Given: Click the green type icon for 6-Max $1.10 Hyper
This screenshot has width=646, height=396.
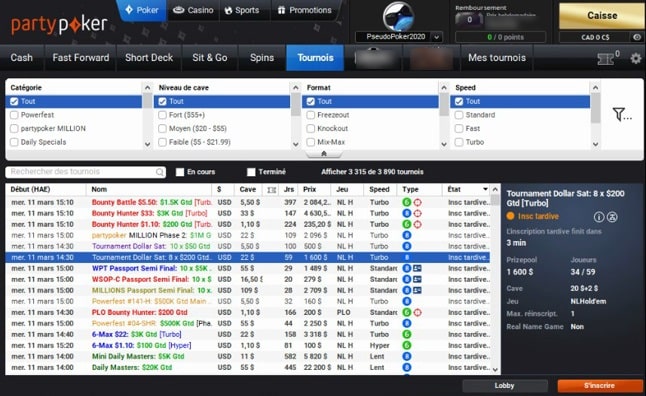Looking at the screenshot, I should (407, 345).
